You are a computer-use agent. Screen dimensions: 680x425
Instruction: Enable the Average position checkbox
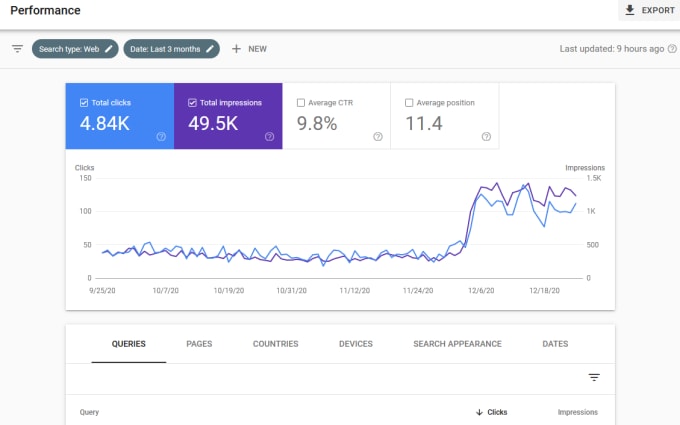tap(409, 103)
